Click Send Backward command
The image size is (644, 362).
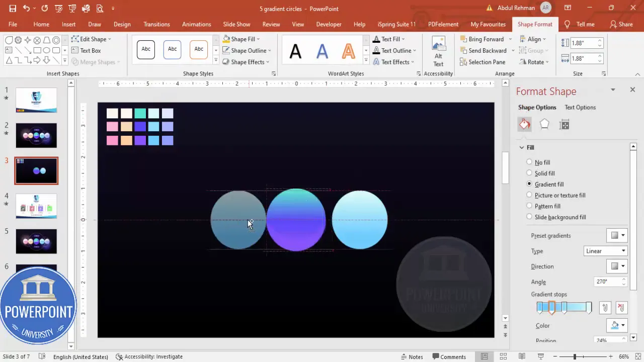click(484, 50)
